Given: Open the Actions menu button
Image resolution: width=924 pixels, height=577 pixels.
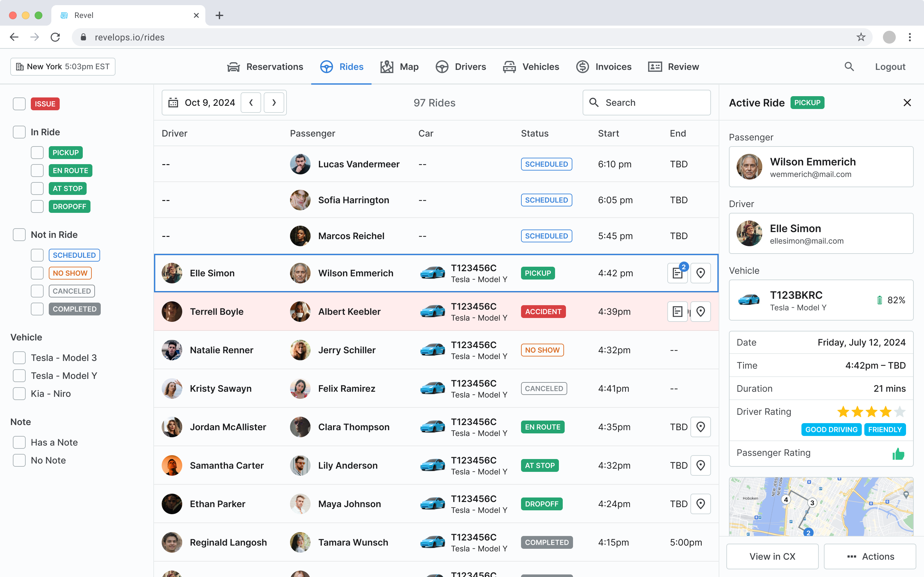Looking at the screenshot, I should pos(870,556).
